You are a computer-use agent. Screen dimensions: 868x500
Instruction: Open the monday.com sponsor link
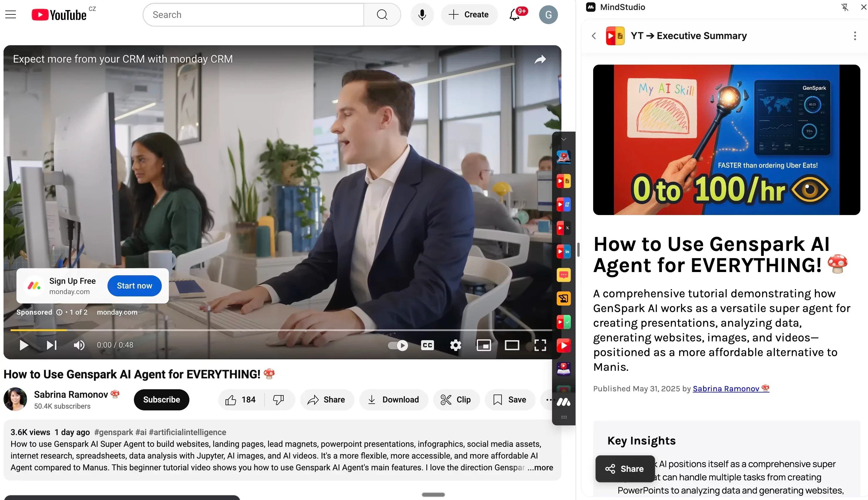[x=117, y=312]
